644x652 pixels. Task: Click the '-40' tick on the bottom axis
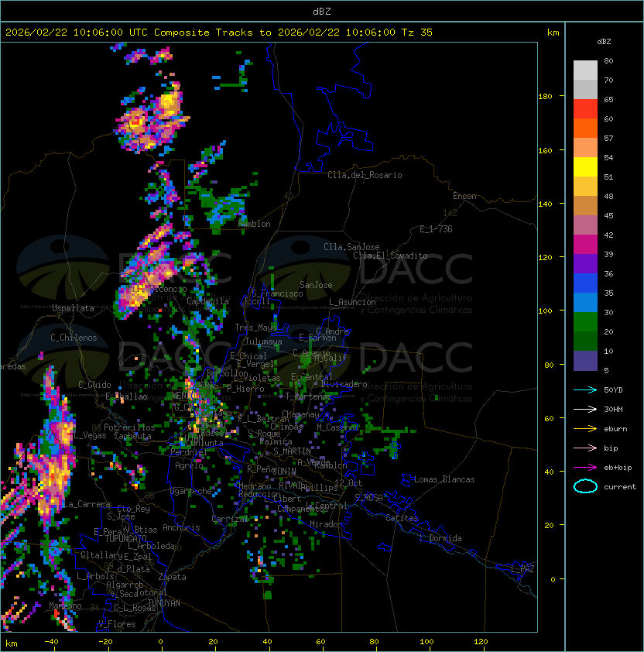point(51,642)
